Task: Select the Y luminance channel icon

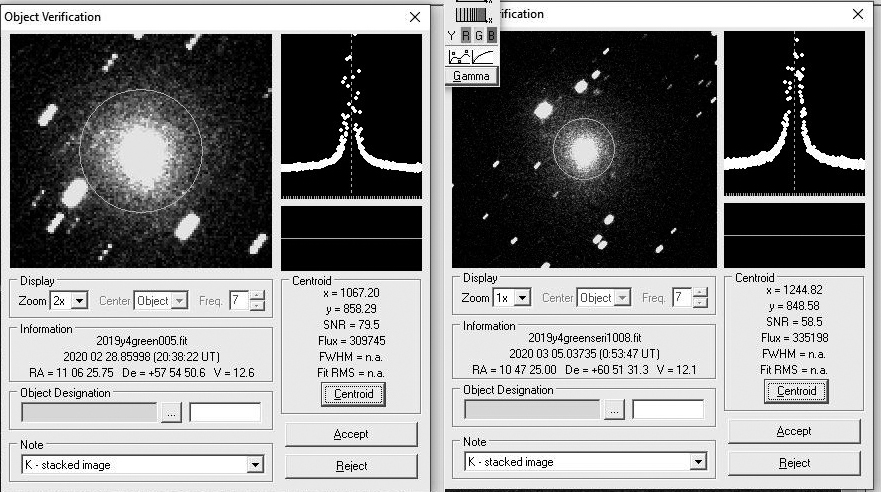Action: point(452,36)
